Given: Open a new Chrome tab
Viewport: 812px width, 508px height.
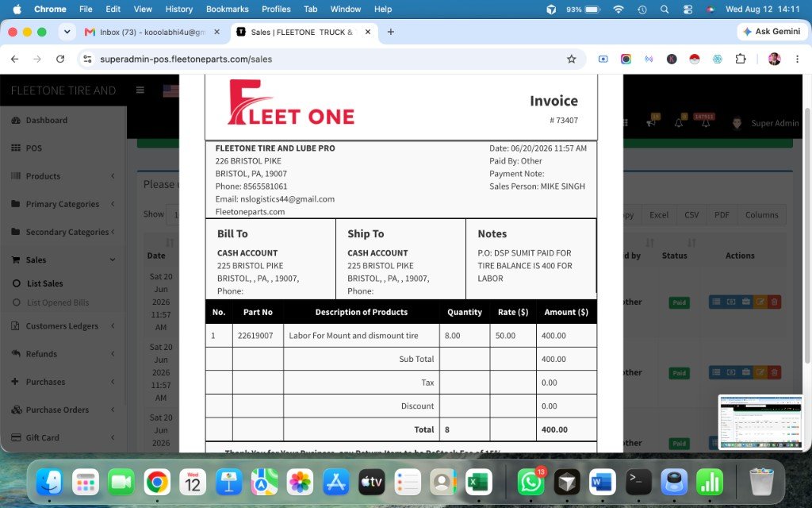Looking at the screenshot, I should 390,32.
